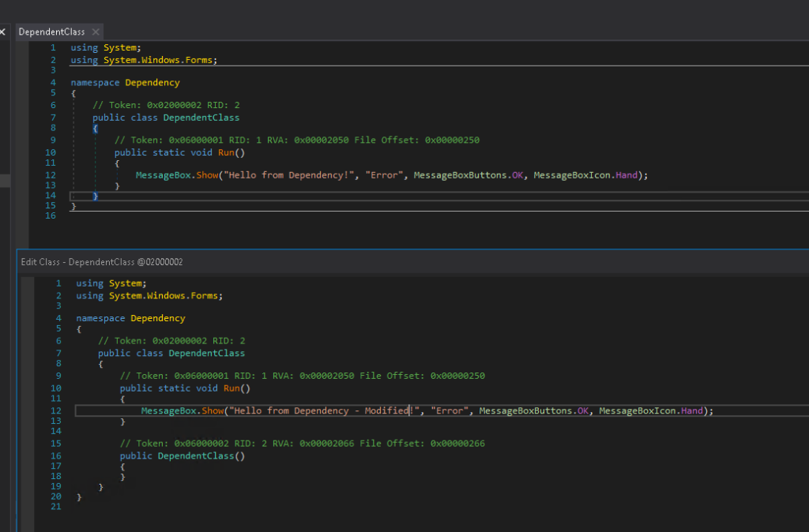Select the DependentClass document tab
This screenshot has width=809, height=532.
point(51,32)
